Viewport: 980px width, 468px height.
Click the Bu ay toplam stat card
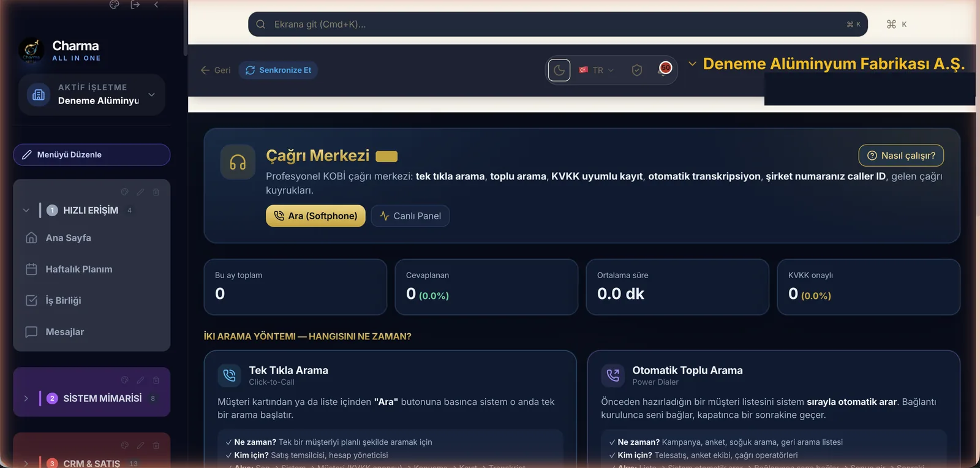tap(295, 287)
